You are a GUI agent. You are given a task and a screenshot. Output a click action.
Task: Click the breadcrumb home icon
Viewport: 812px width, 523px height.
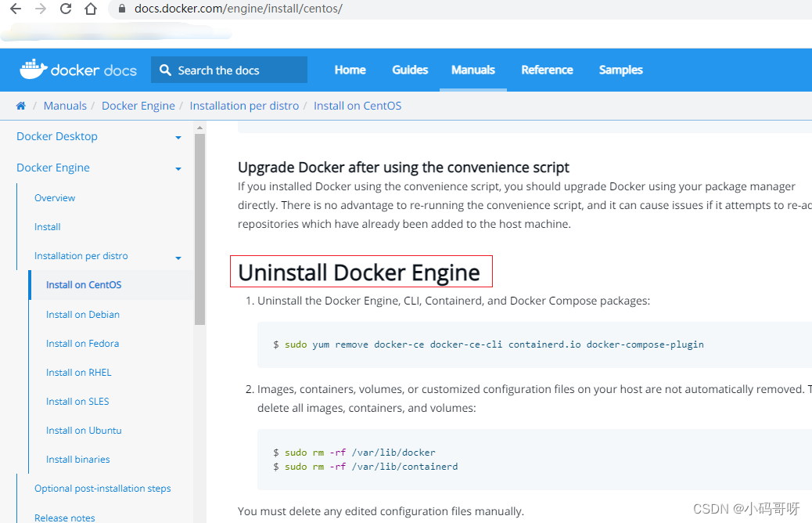21,106
